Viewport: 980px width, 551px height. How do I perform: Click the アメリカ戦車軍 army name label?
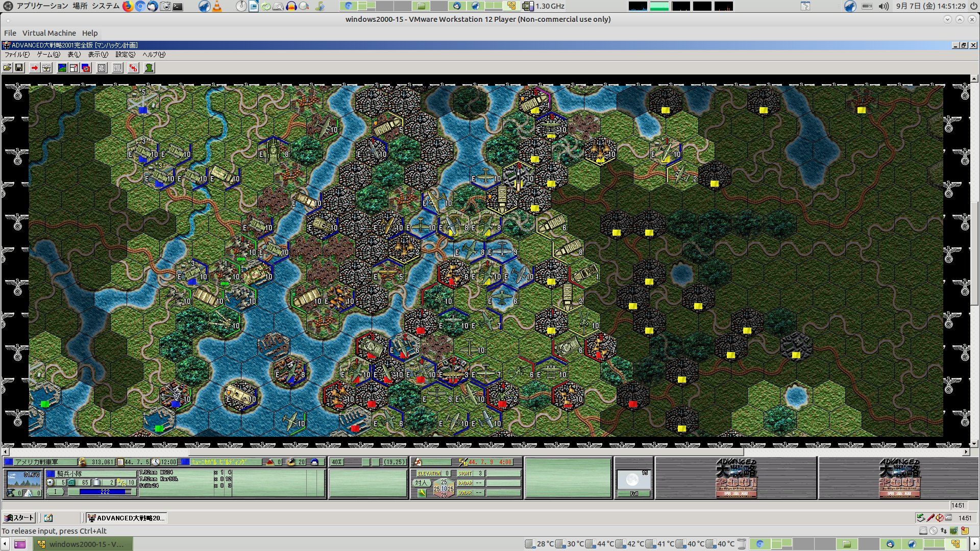click(44, 462)
